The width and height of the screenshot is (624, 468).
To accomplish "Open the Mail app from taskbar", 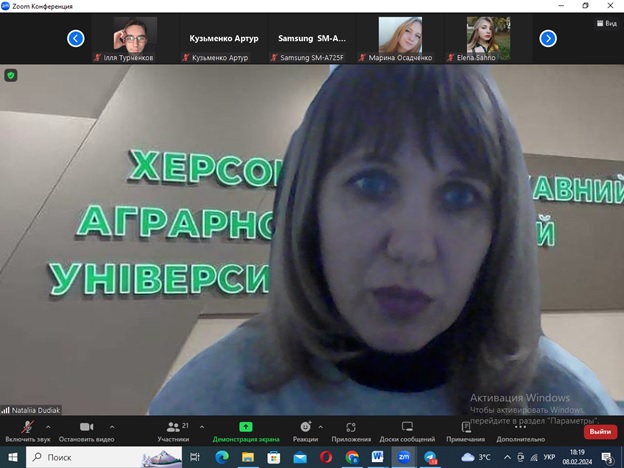I will click(300, 457).
